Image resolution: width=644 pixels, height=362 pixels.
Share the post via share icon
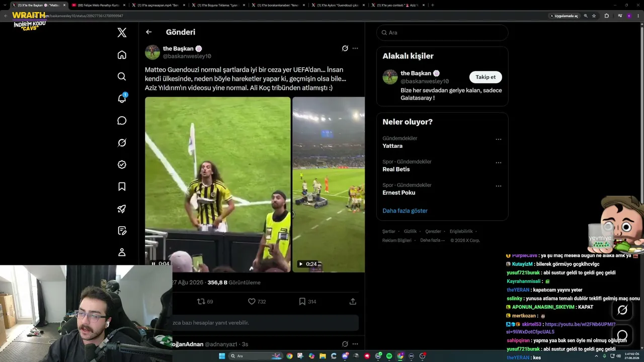click(x=353, y=302)
